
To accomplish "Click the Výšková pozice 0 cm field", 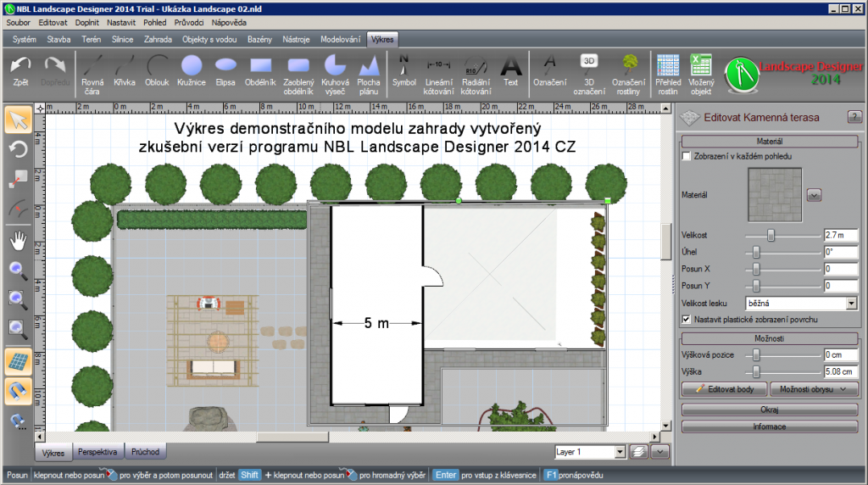I will pyautogui.click(x=840, y=355).
